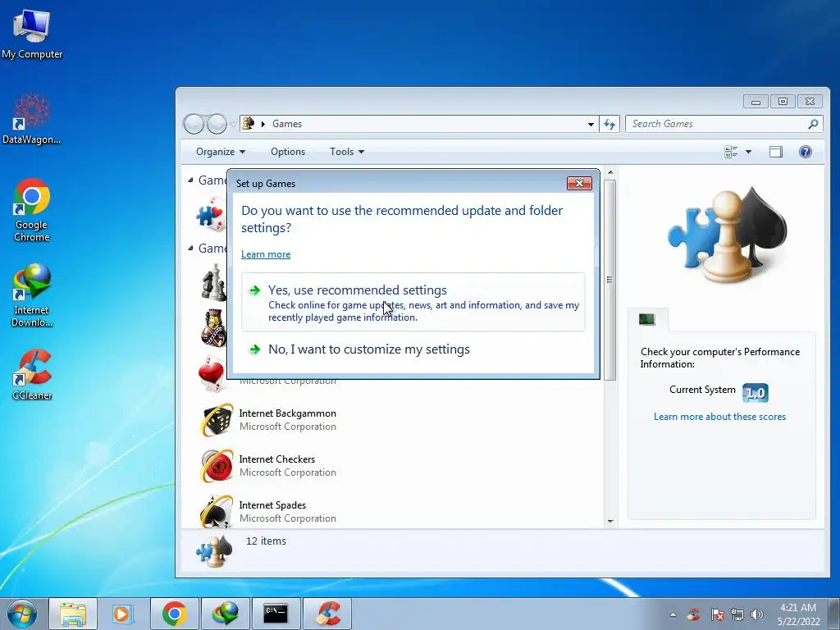Viewport: 840px width, 630px height.
Task: Click Games in the address breadcrumb
Action: [286, 124]
